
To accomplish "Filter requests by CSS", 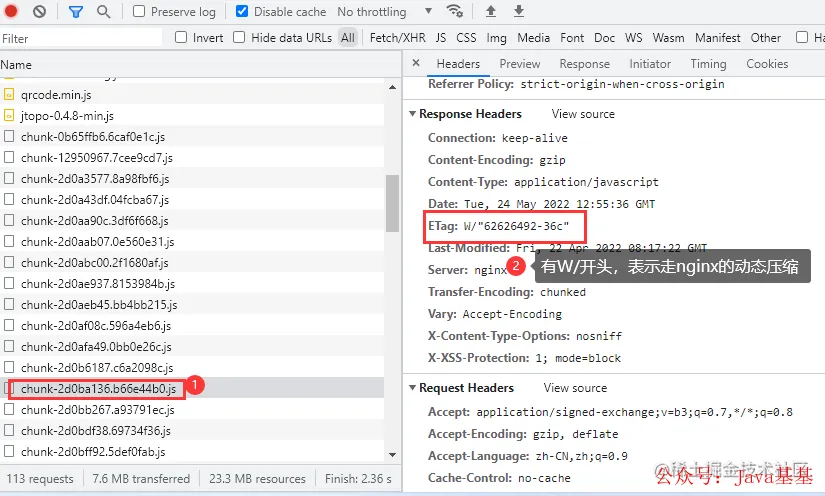I will 466,38.
